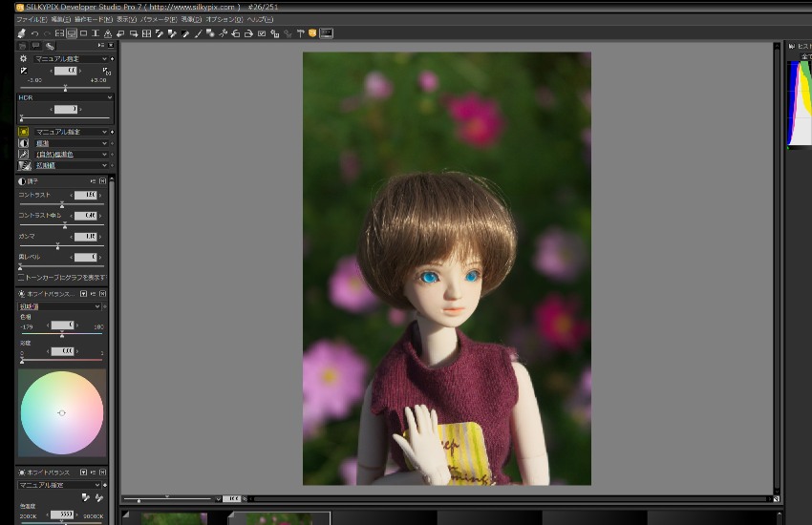The width and height of the screenshot is (812, 525).
Task: Open the ファイル(F) menu
Action: point(32,19)
